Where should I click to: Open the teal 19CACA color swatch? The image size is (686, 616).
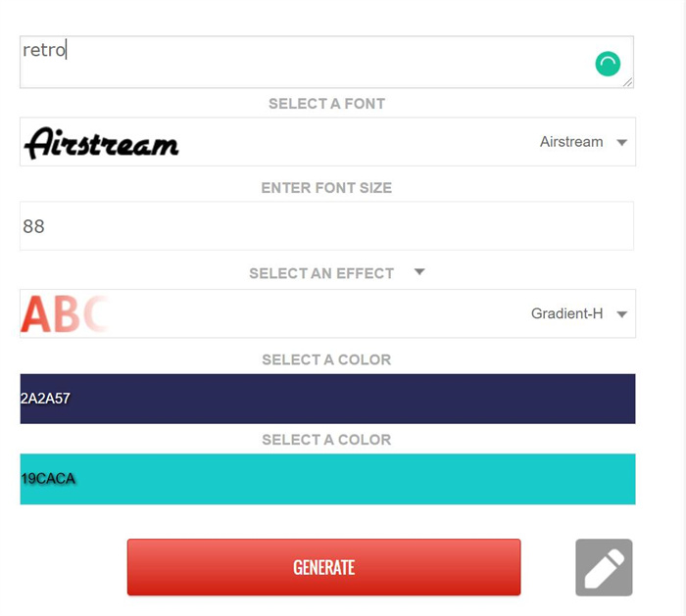click(x=327, y=479)
